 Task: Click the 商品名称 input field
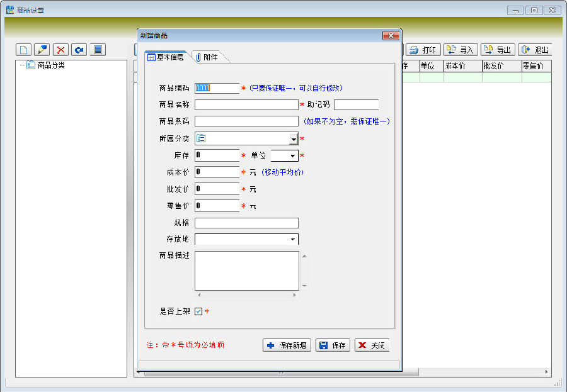246,104
